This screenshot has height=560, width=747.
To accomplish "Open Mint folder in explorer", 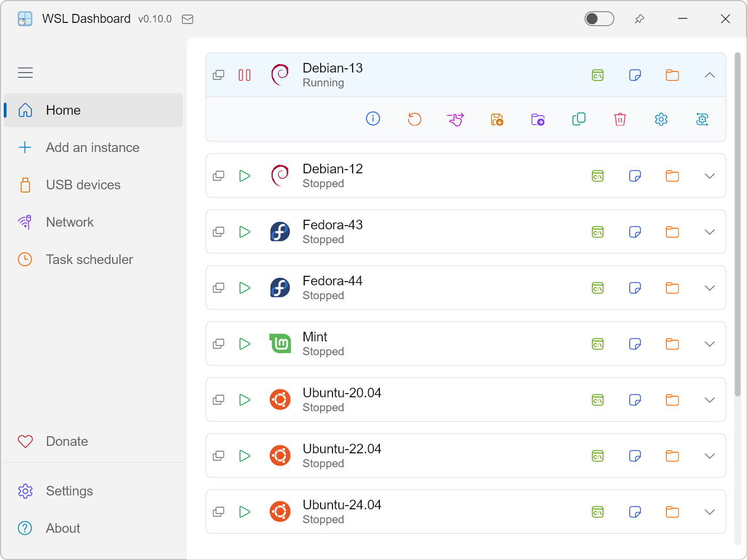I will tap(672, 344).
